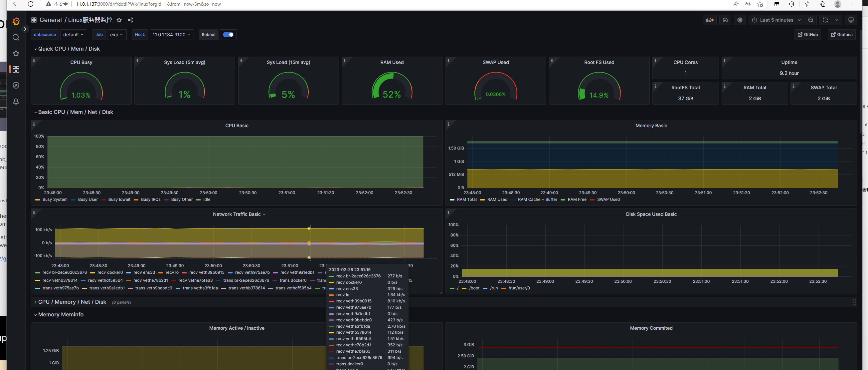Toggle /boot legend series
This screenshot has width=868, height=370.
tap(474, 288)
